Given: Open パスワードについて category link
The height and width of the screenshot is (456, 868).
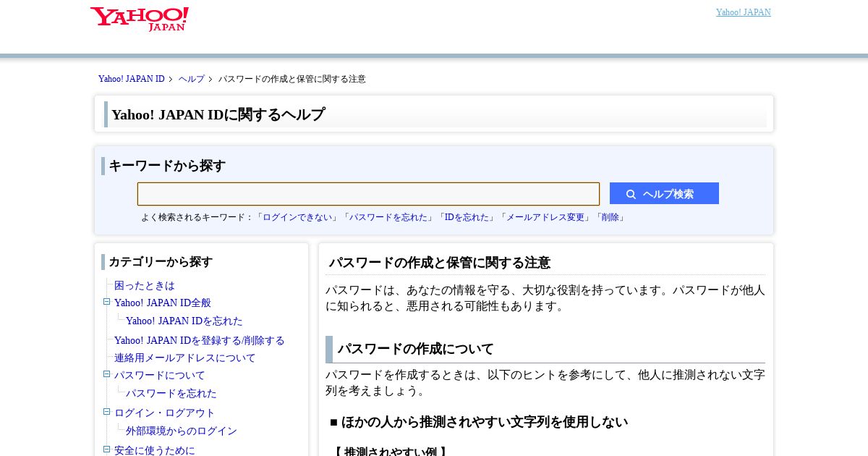Looking at the screenshot, I should tap(160, 376).
